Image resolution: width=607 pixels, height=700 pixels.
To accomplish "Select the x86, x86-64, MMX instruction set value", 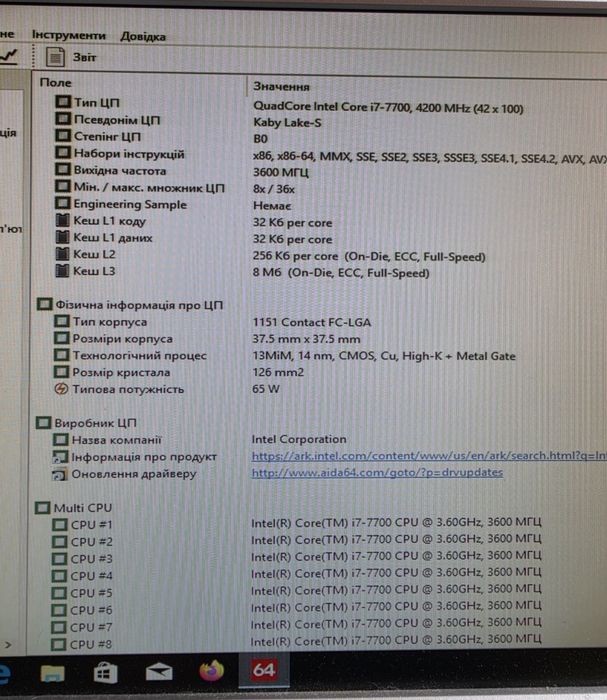I will [x=429, y=158].
